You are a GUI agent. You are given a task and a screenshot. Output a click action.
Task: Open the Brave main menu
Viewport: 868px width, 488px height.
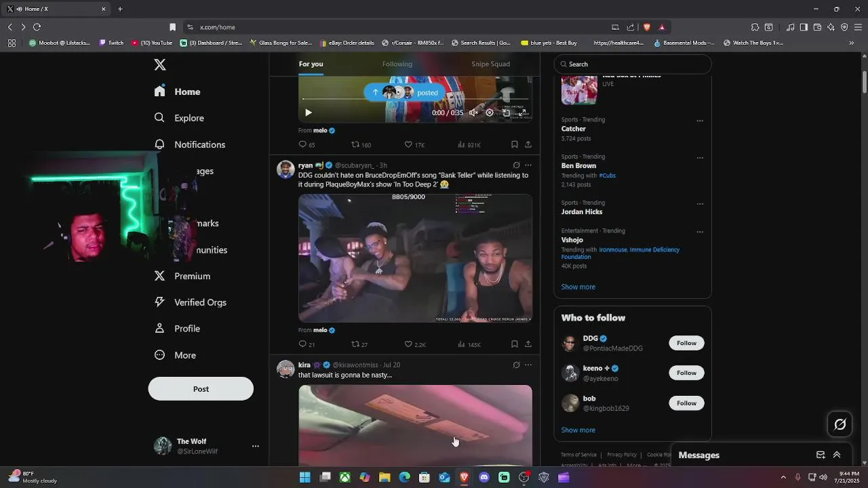858,27
